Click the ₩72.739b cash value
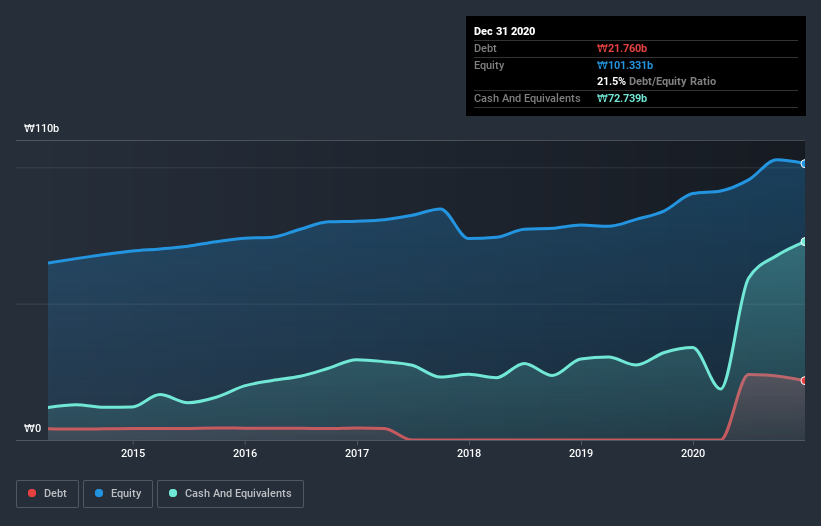The height and width of the screenshot is (526, 821). click(622, 98)
